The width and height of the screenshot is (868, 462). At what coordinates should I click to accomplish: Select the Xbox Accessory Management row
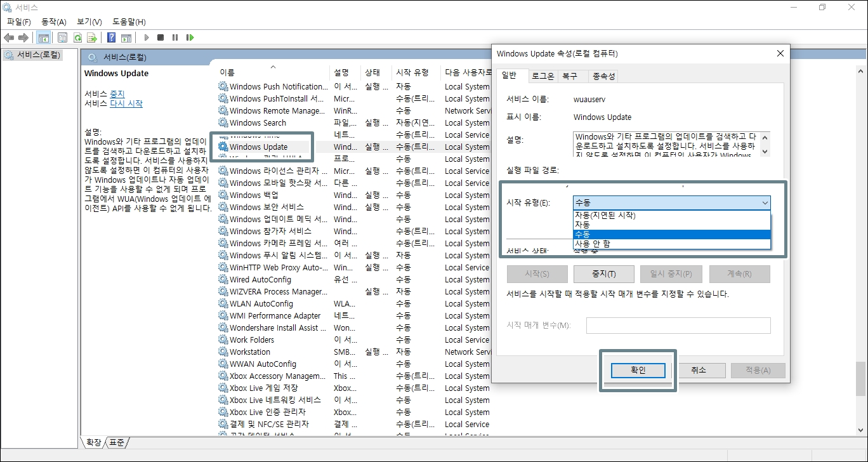354,376
